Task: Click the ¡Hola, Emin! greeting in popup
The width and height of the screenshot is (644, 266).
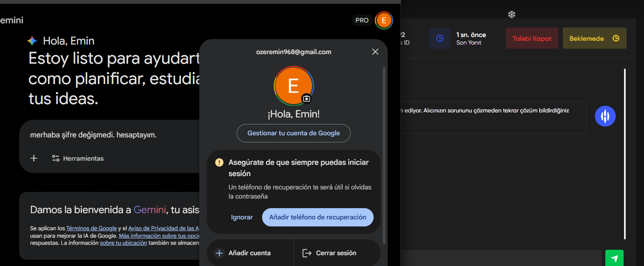Action: pos(294,114)
